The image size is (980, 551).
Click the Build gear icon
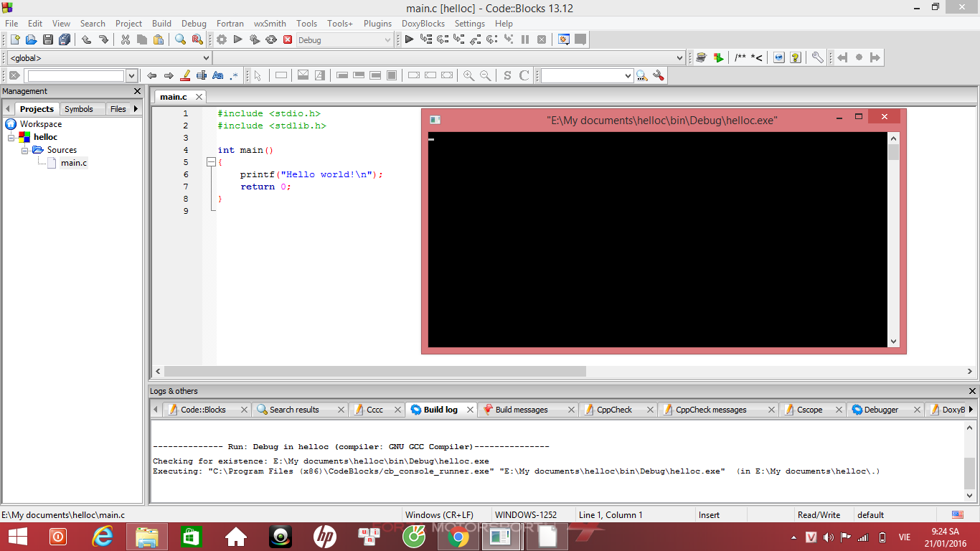222,39
